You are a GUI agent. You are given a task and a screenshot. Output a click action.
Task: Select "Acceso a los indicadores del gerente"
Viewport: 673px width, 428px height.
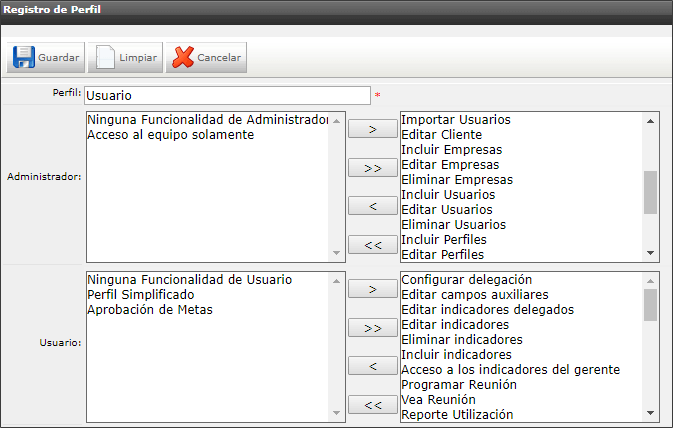(511, 370)
